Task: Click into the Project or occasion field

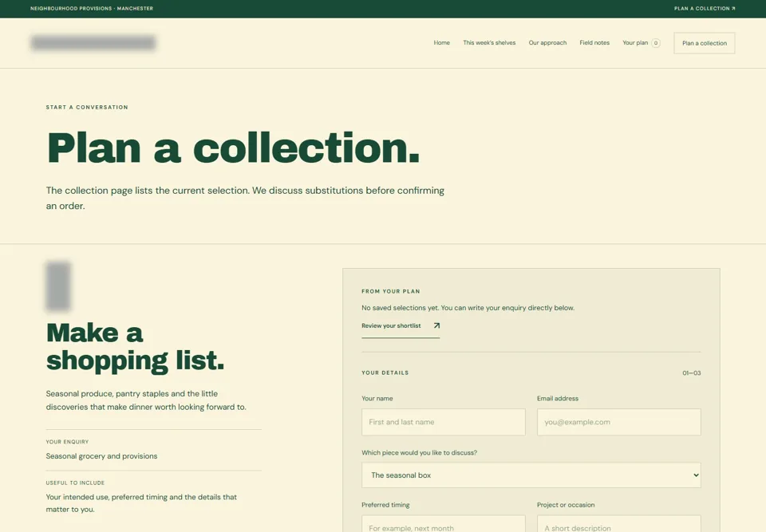Action: pos(618,524)
